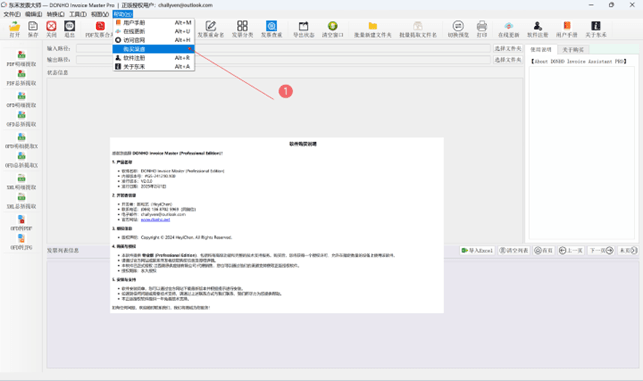Select PDF总括提取 in the left sidebar
Screen dimensions: 643x381
pos(21,78)
